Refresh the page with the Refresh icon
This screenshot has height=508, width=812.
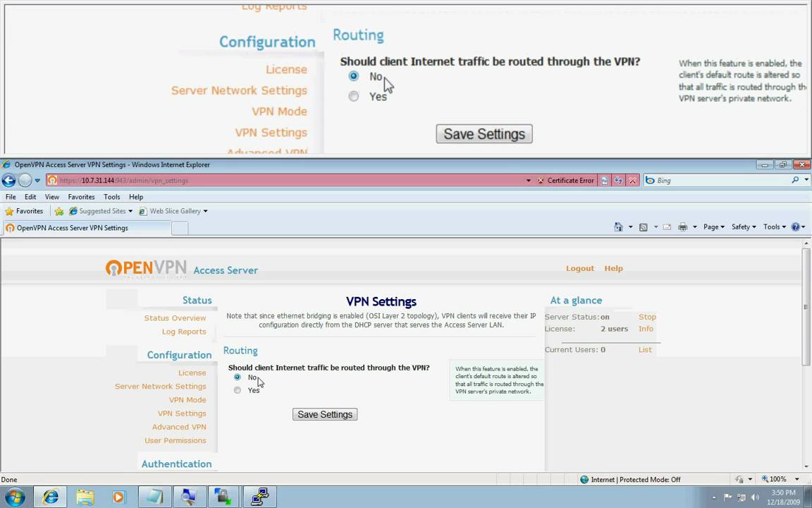point(618,181)
